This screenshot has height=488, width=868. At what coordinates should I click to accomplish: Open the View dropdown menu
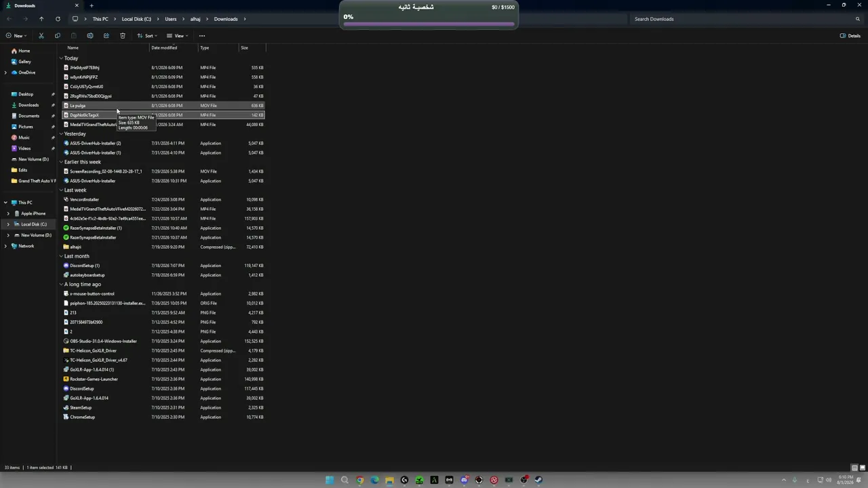point(177,36)
